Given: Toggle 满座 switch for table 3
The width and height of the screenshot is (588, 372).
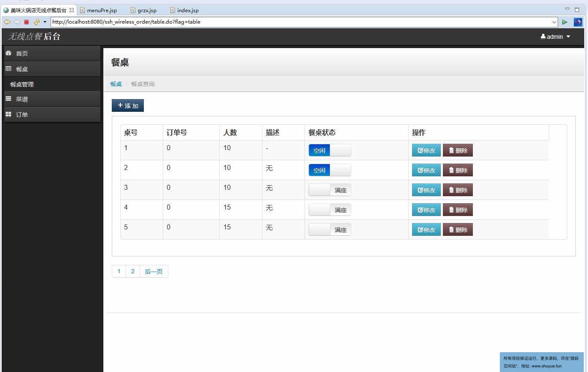Looking at the screenshot, I should (x=329, y=190).
